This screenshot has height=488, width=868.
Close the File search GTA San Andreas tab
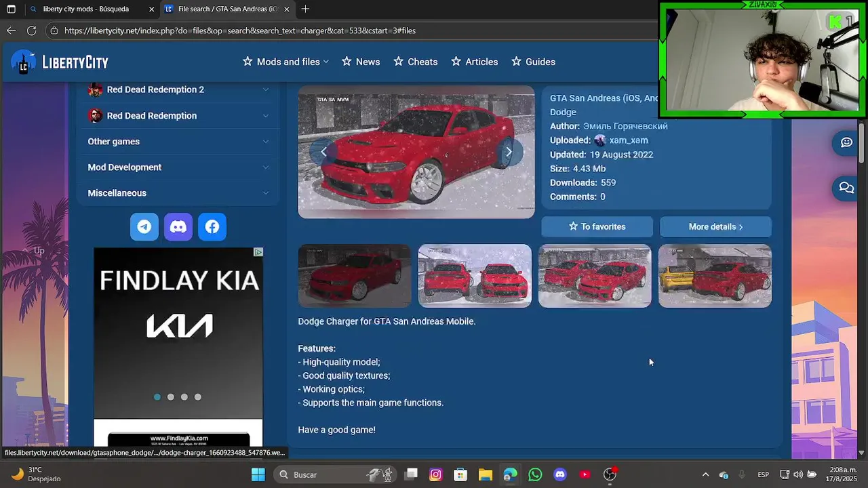coord(287,9)
